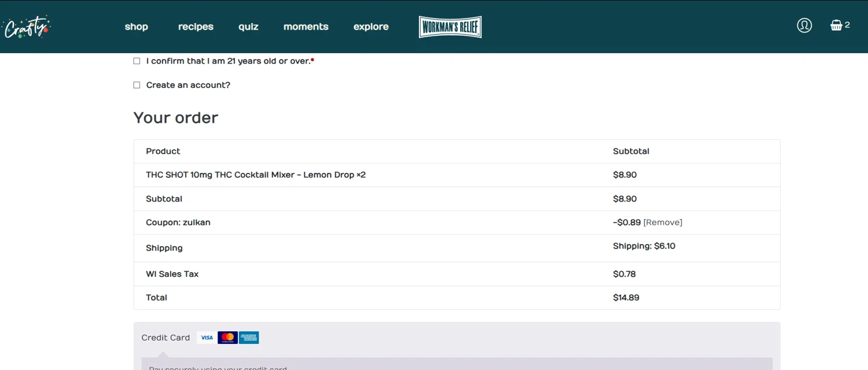Open the moments menu item

tap(306, 27)
